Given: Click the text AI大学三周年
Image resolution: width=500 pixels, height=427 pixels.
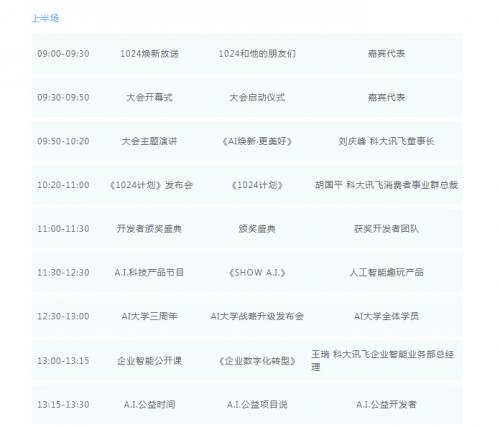Looking at the screenshot, I should 149,316.
